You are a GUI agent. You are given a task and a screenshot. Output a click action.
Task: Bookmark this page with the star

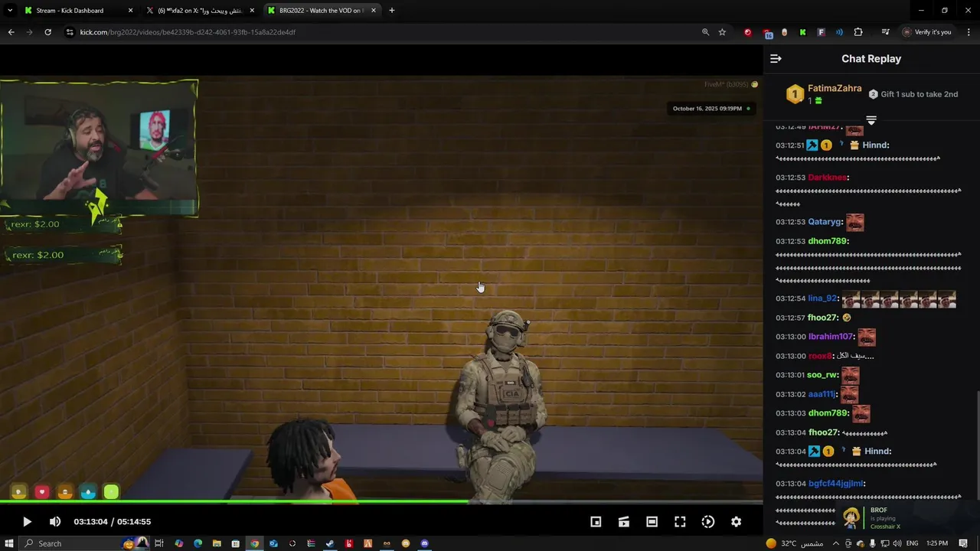pos(722,32)
